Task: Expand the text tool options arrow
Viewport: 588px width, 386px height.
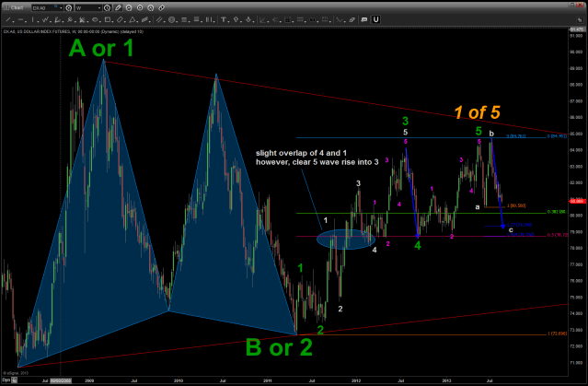Action: [x=228, y=21]
